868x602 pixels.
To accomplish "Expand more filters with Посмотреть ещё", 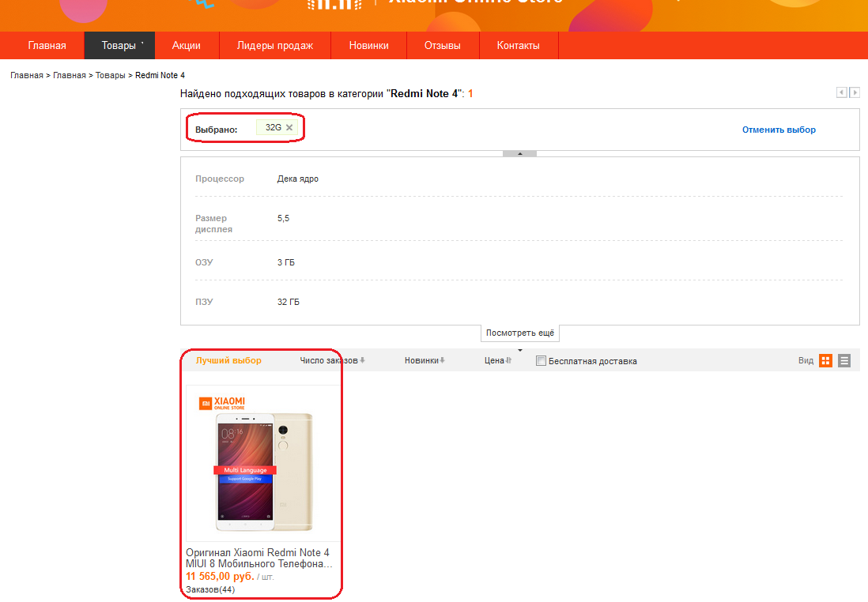I will click(x=520, y=333).
